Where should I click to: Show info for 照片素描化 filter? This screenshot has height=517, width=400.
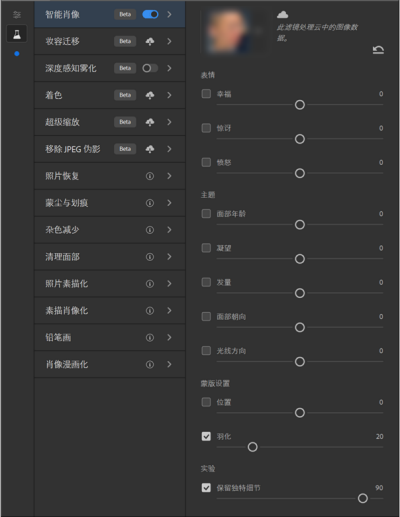150,284
